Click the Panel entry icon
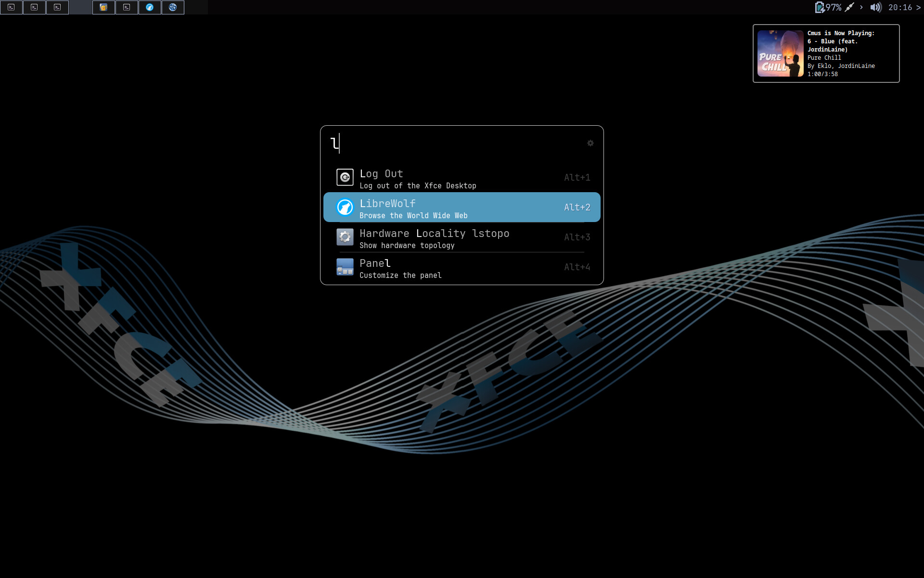Viewport: 924px width, 578px height. pos(345,267)
